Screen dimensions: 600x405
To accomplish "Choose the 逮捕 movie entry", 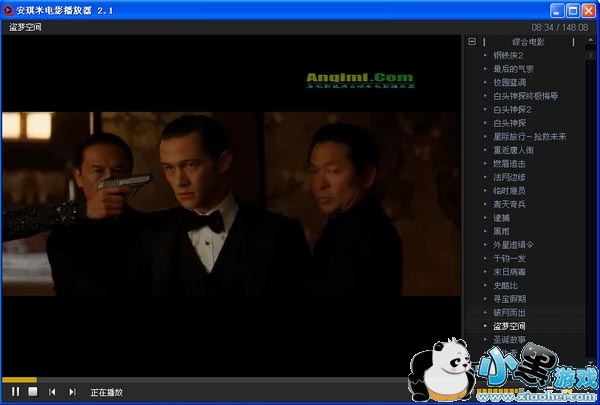I will 501,218.
